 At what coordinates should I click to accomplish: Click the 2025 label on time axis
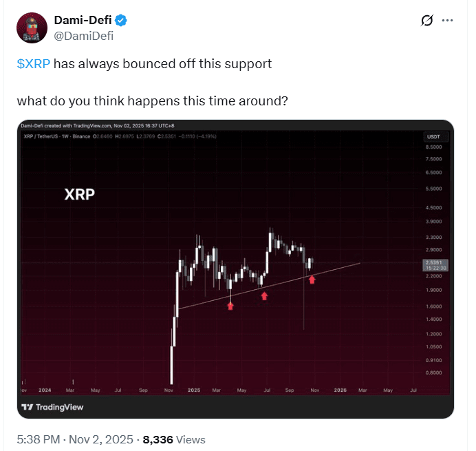[x=194, y=390]
